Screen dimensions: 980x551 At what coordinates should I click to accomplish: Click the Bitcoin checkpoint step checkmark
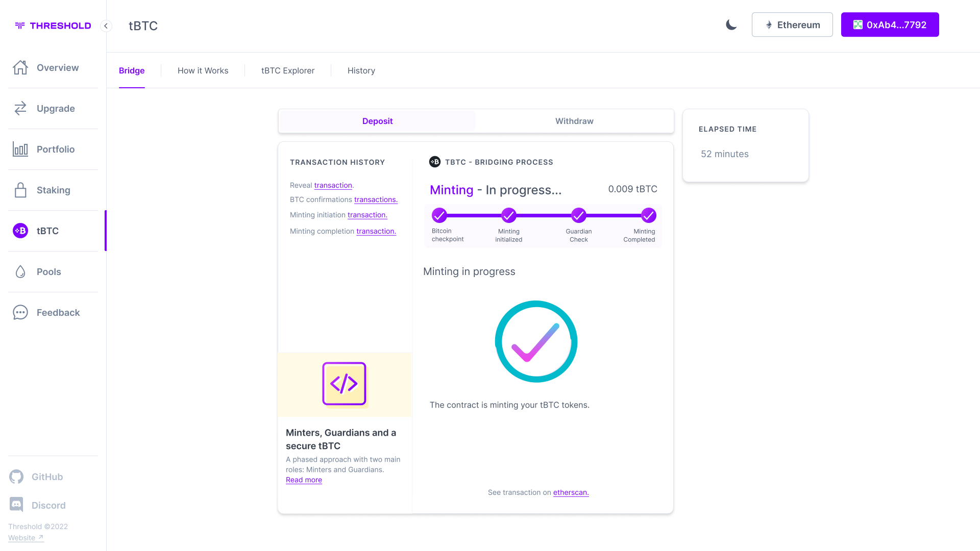tap(439, 215)
